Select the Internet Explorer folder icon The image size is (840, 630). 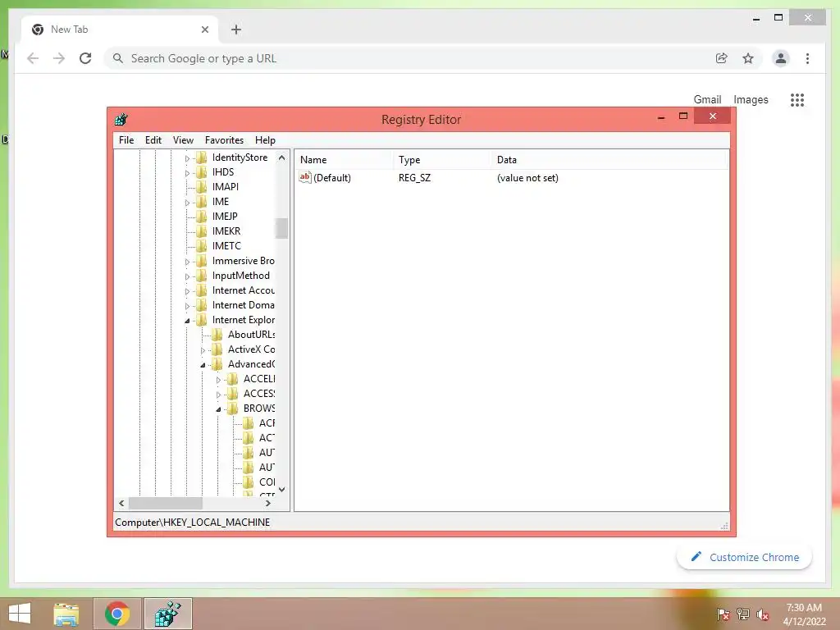(x=202, y=320)
